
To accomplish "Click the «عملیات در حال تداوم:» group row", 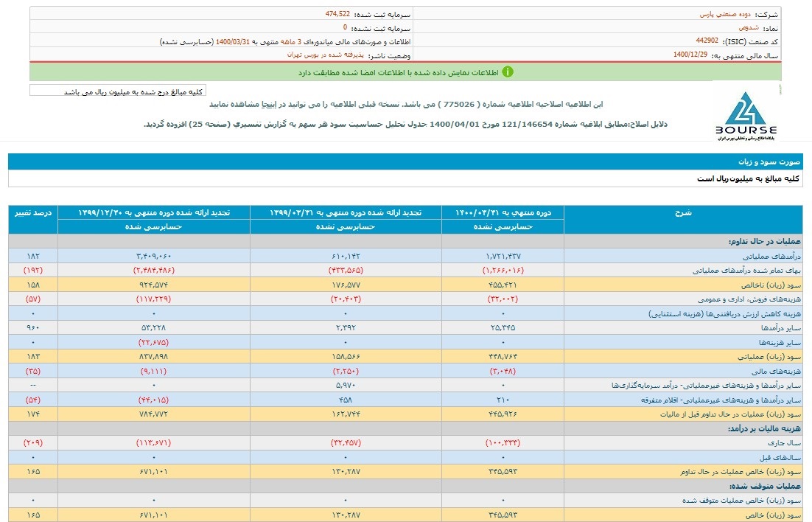I will pos(405,241).
